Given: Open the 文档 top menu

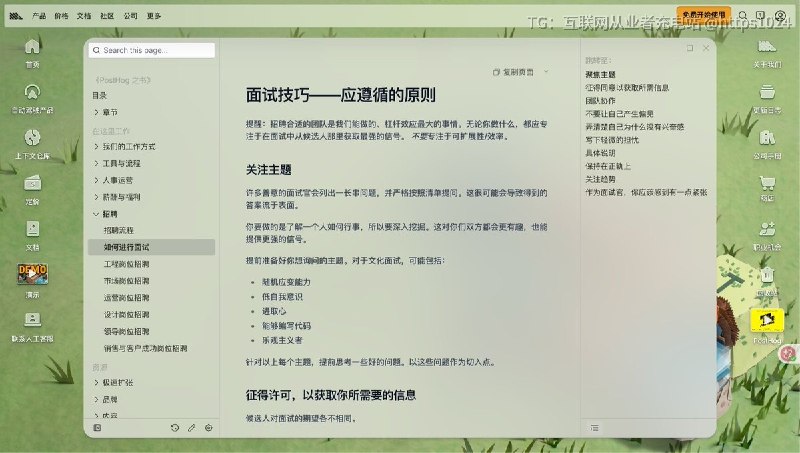Looking at the screenshot, I should click(84, 16).
